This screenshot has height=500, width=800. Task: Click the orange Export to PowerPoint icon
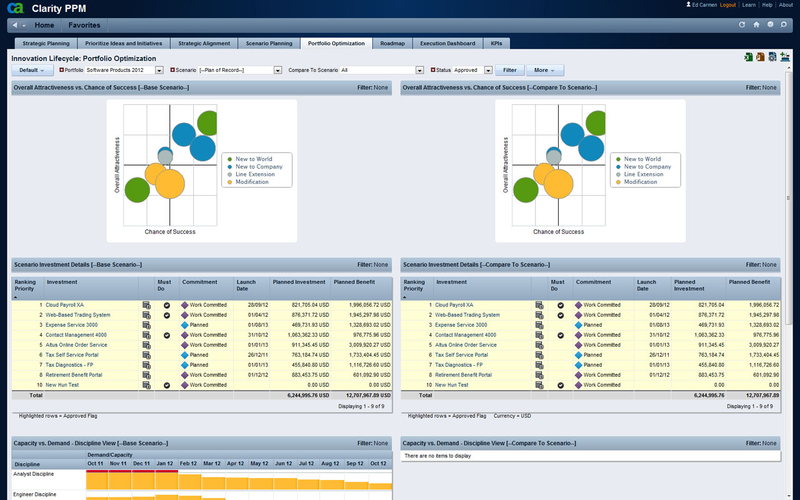coord(760,57)
